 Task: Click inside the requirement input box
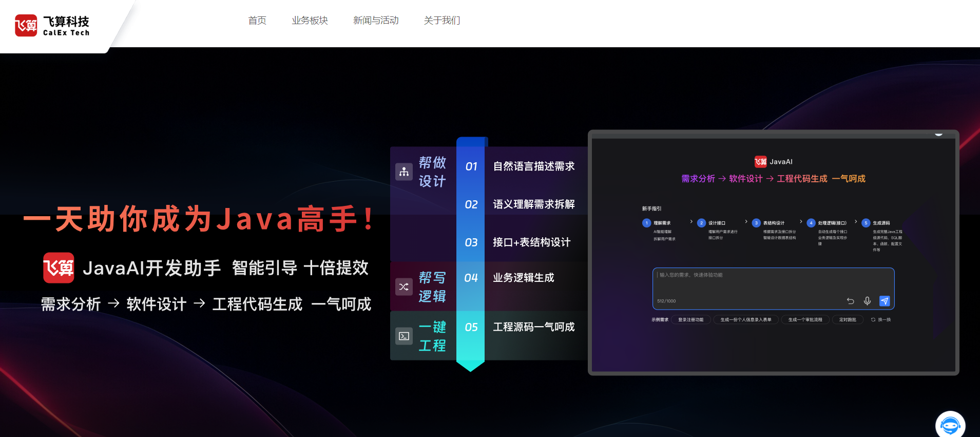tap(773, 288)
